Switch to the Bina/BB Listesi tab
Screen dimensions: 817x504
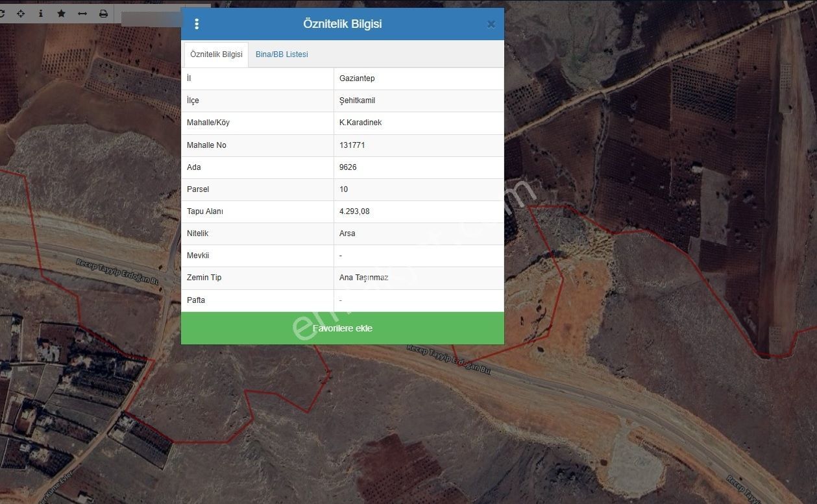point(282,54)
